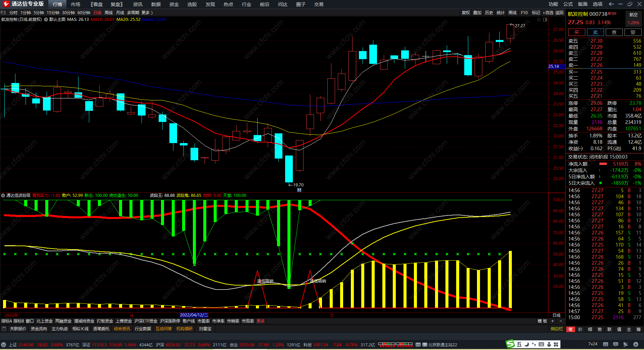
Task: Toggle the 默认主图 main chart indicator circle
Action: point(46,19)
